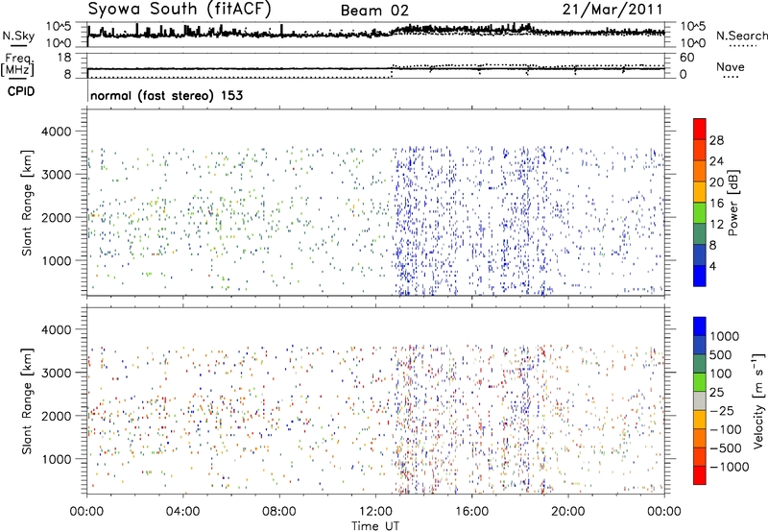Click the velocity panel 'Slant Range [km]' title
This screenshot has height=532, width=768.
[x=27, y=401]
